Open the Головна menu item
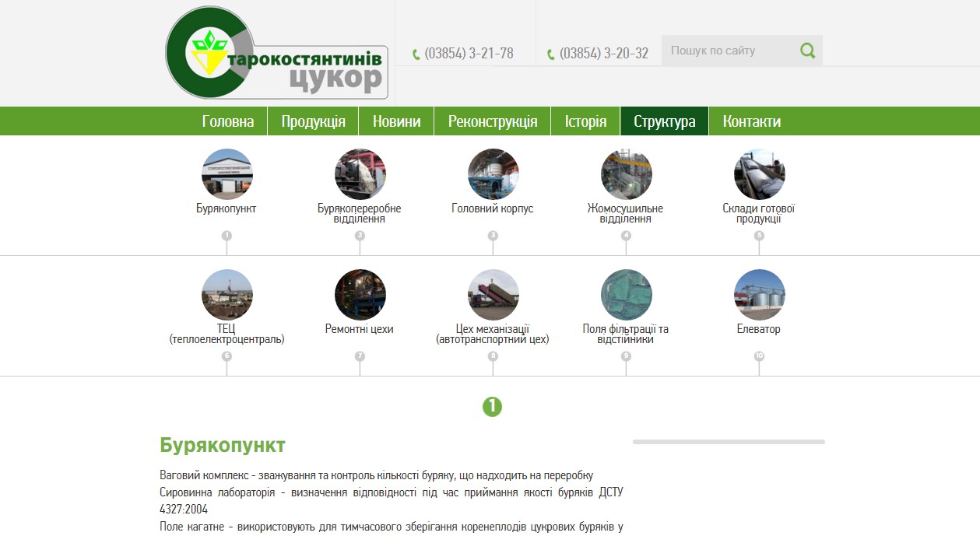Image resolution: width=980 pixels, height=536 pixels. click(228, 121)
